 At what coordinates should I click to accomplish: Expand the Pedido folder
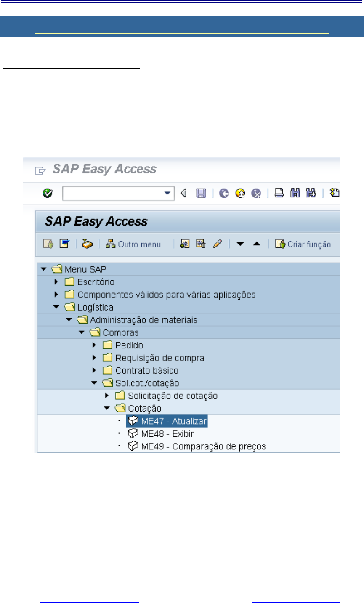coord(94,345)
